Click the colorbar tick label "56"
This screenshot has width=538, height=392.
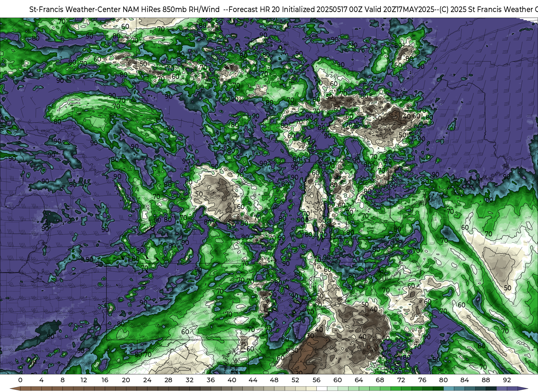pyautogui.click(x=316, y=380)
